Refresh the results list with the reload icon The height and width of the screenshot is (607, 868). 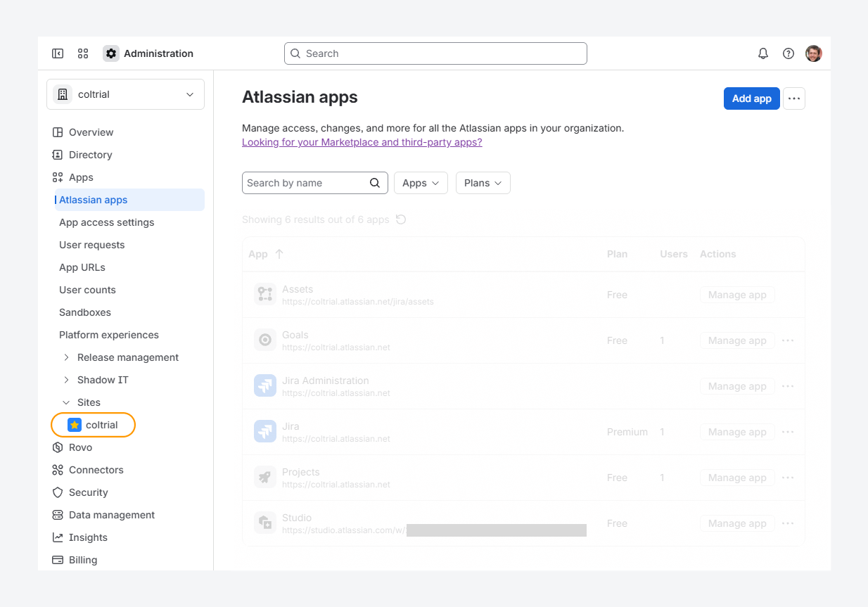401,219
